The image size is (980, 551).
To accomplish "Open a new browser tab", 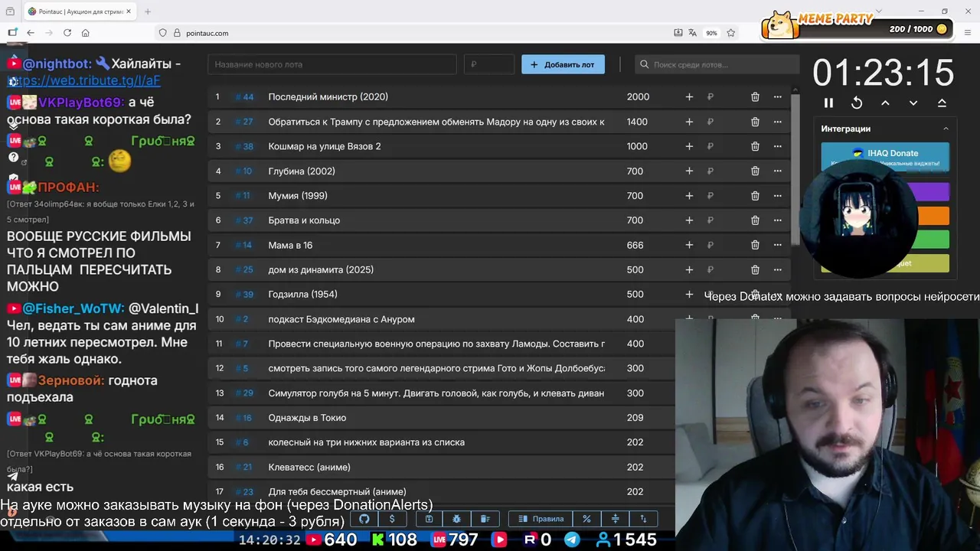I will pyautogui.click(x=148, y=11).
